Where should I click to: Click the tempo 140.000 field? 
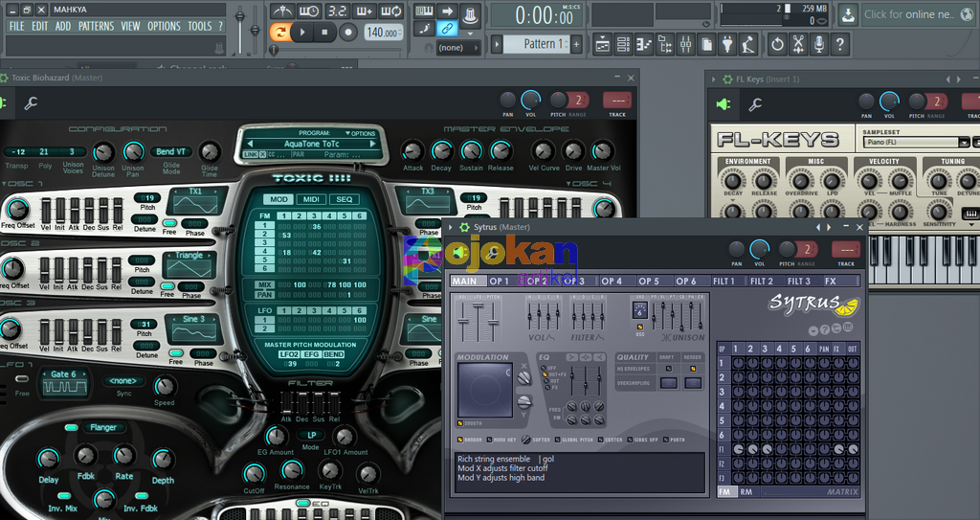[383, 33]
